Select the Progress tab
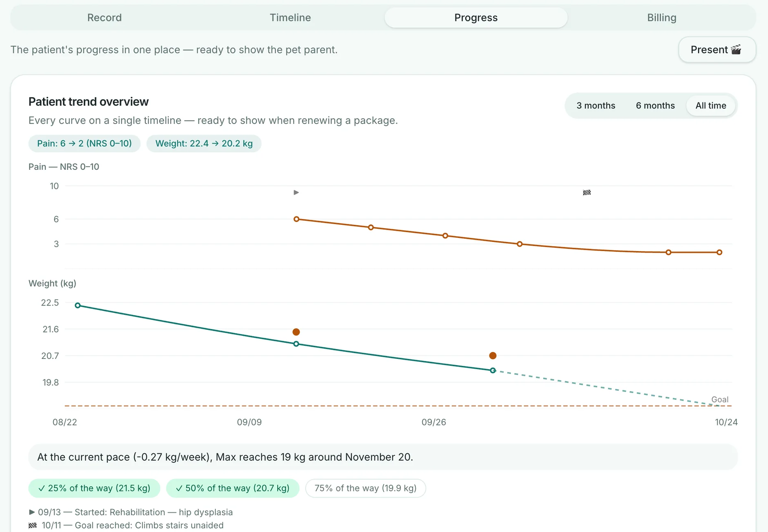The image size is (768, 532). coord(476,18)
